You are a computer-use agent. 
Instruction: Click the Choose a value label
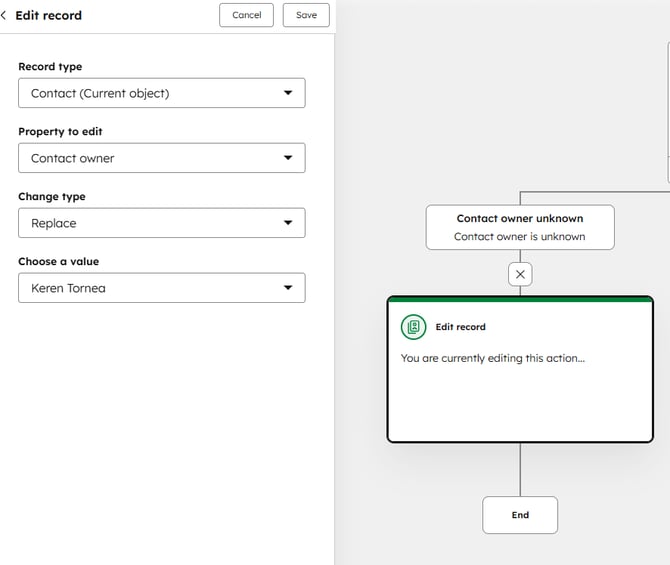click(x=58, y=262)
